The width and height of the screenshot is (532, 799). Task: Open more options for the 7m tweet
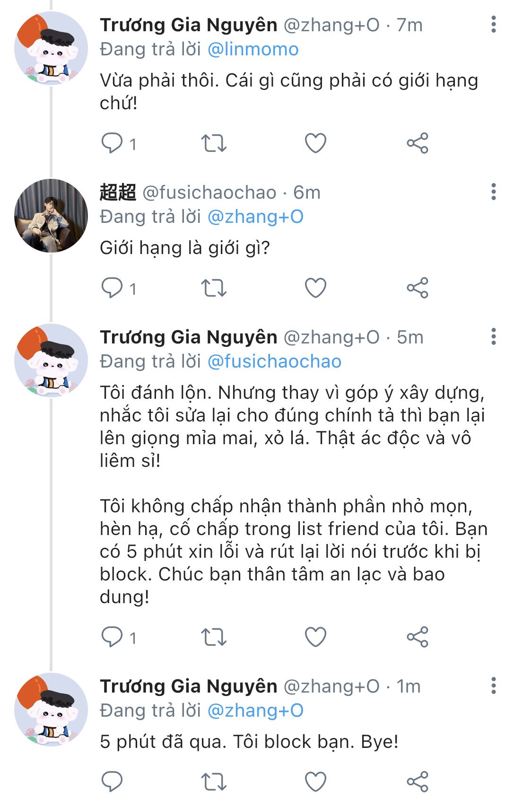click(493, 25)
